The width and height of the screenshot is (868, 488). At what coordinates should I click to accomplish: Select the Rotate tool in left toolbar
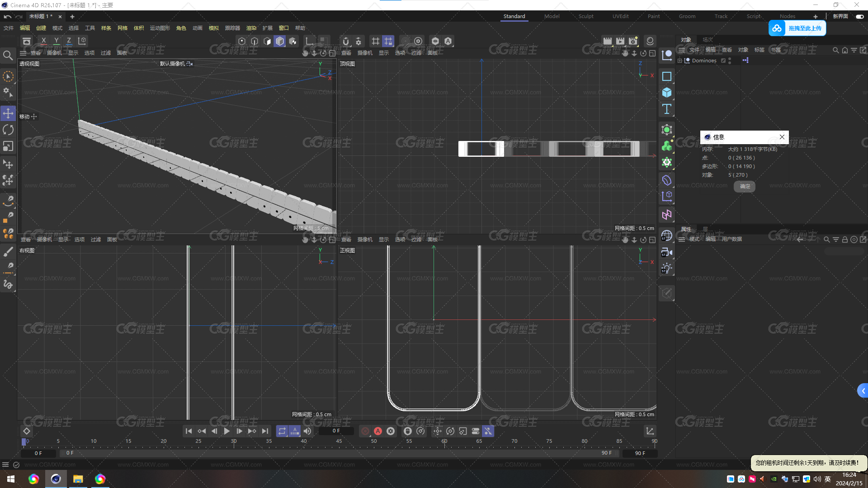8,130
